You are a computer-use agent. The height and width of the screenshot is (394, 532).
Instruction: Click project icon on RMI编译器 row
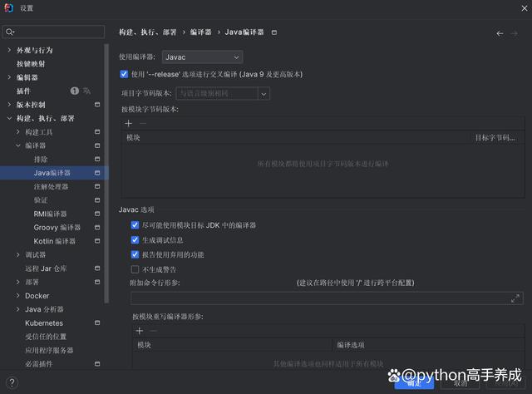click(x=97, y=214)
